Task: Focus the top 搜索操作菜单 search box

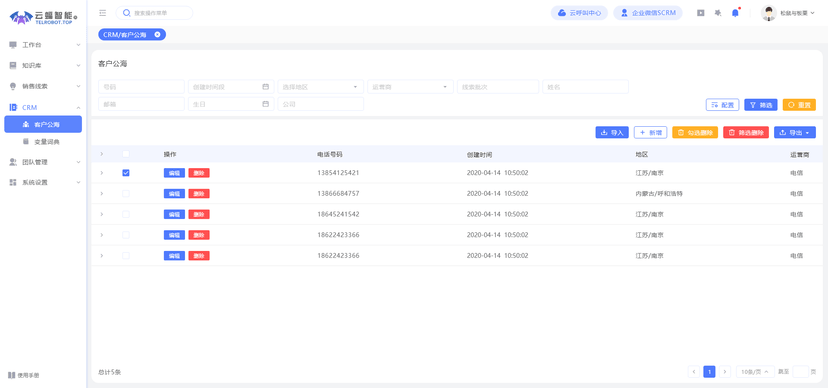Action: tap(154, 13)
